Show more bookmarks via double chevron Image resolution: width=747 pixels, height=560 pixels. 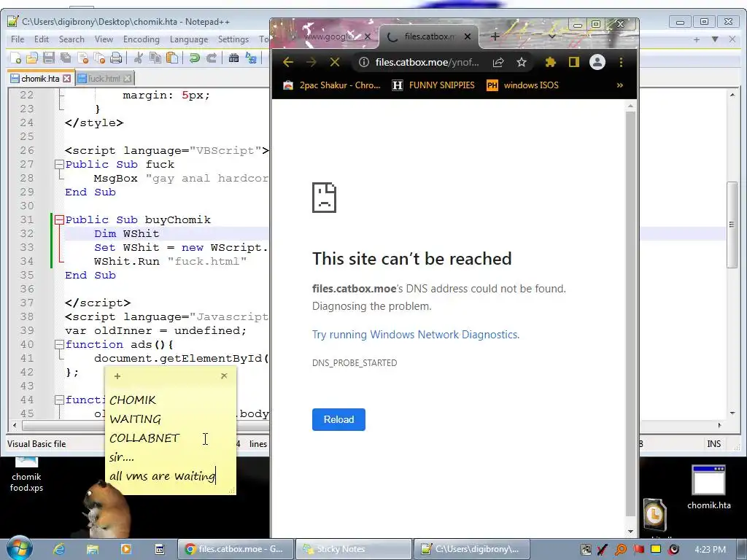620,85
